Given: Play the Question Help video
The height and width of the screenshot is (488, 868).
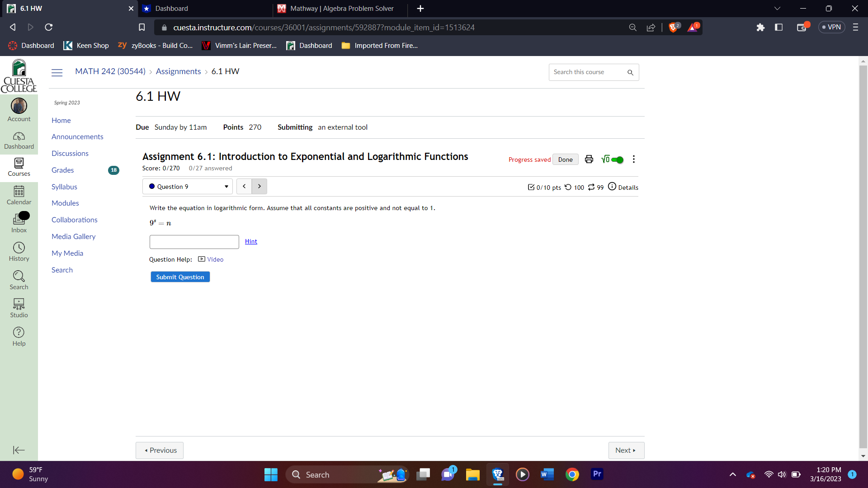Looking at the screenshot, I should click(x=211, y=259).
